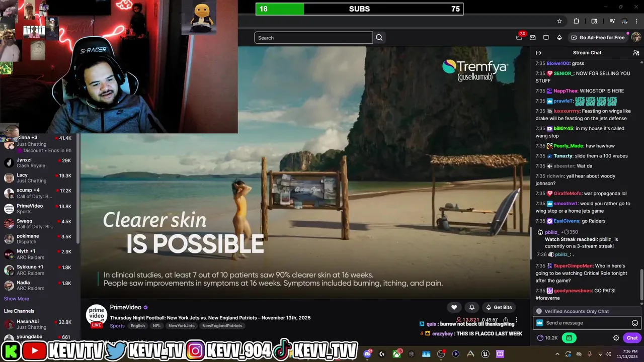Click the purple Chat send button

632,338
